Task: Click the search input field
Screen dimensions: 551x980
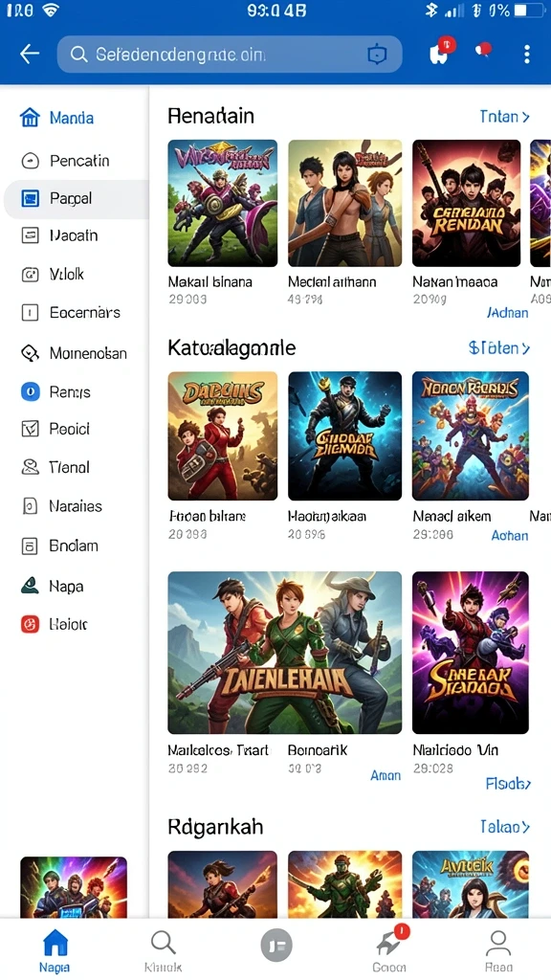Action: (230, 55)
